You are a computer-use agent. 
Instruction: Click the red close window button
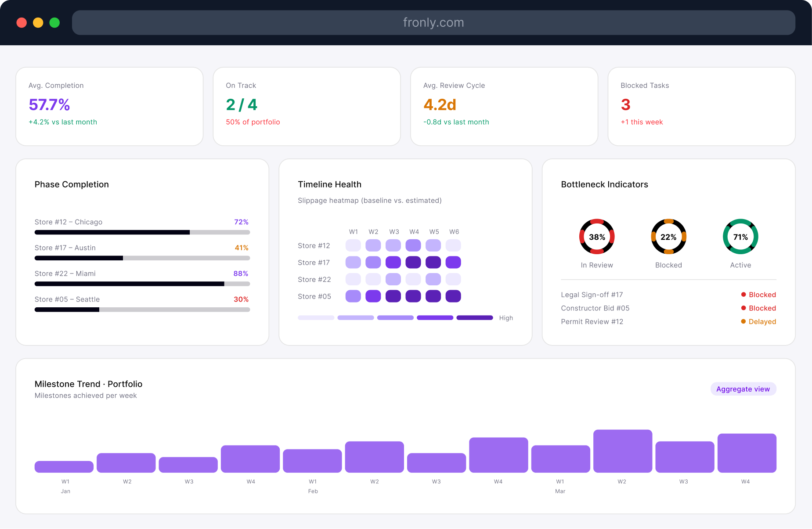22,22
